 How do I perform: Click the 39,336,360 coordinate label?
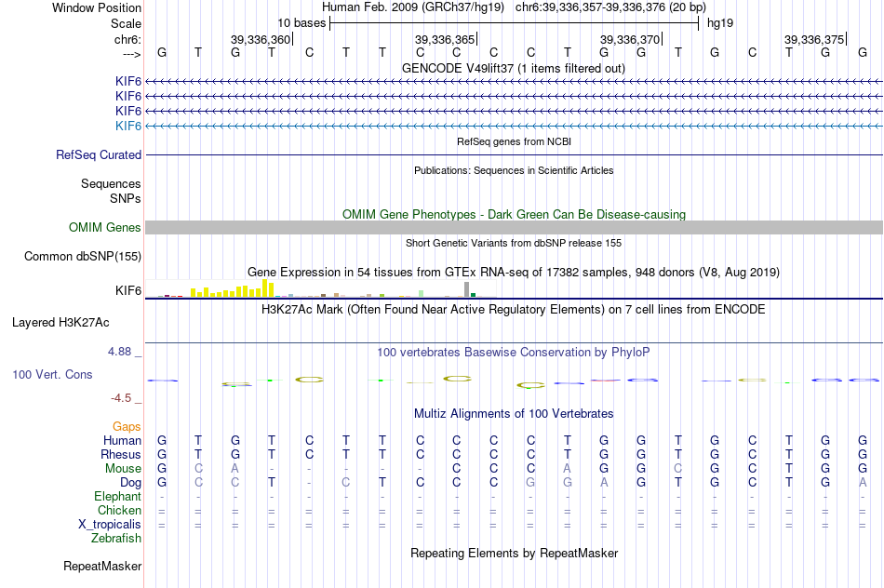point(261,39)
